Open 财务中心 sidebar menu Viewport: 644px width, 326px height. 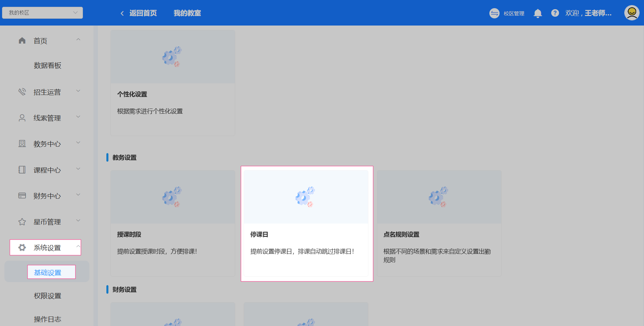pyautogui.click(x=47, y=196)
